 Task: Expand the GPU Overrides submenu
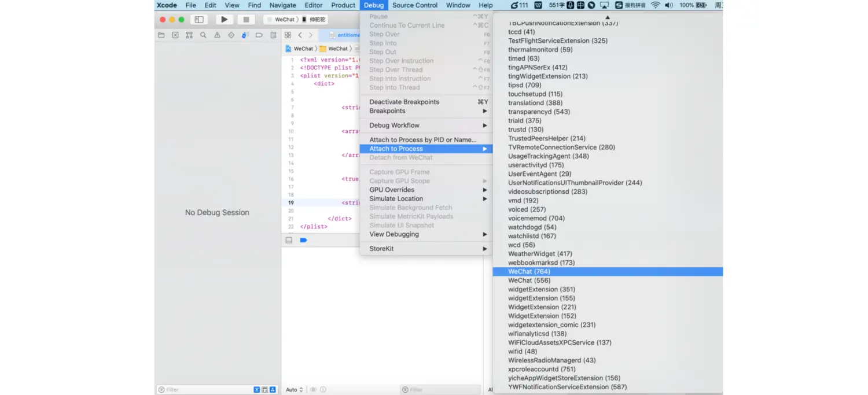click(426, 190)
